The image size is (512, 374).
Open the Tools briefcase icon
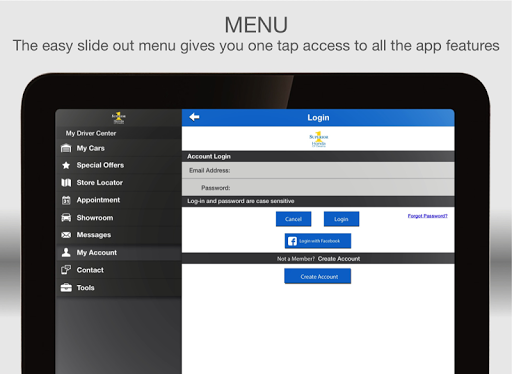pyautogui.click(x=66, y=287)
